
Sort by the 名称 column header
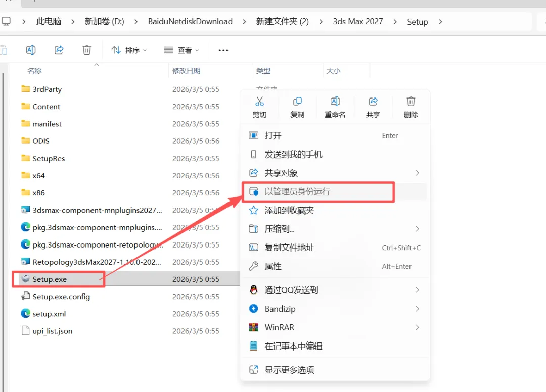click(x=34, y=71)
